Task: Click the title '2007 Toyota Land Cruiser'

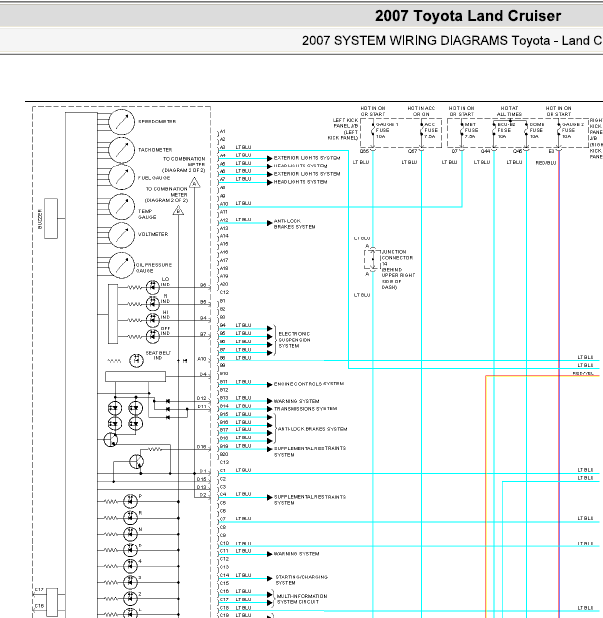Action: coord(468,16)
